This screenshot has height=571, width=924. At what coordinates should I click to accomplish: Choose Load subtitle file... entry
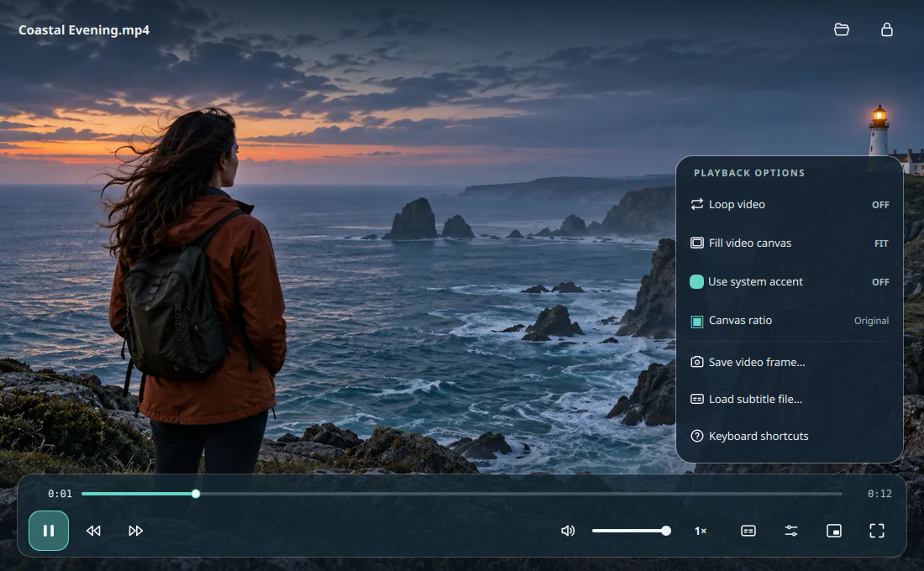[790, 399]
